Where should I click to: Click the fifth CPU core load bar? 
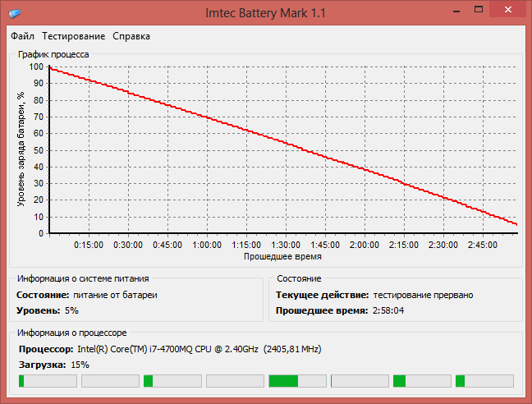coord(297,381)
